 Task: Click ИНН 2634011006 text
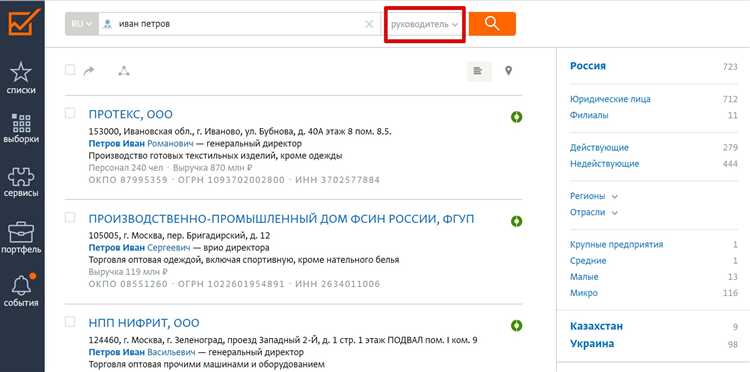tap(338, 284)
